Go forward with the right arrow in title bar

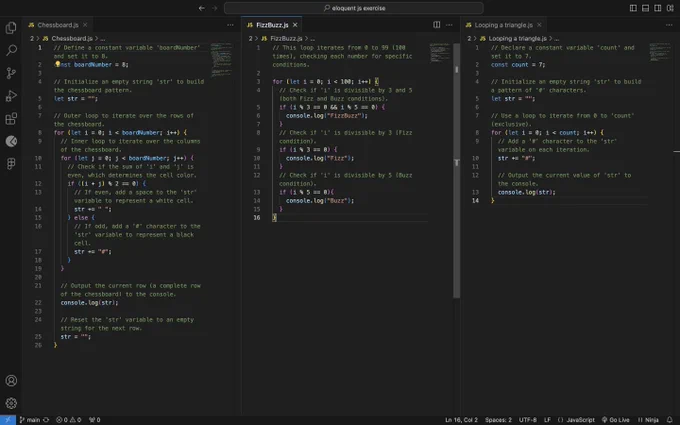(x=214, y=8)
